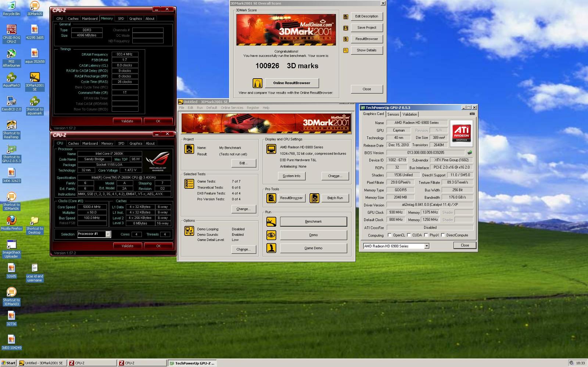Open the Validation tab in GPU-Z

(410, 114)
